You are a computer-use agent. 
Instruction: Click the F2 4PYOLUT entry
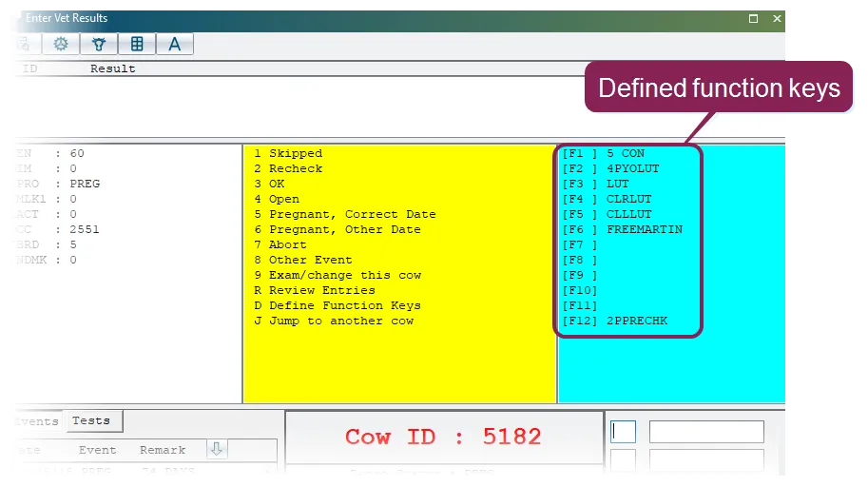(x=610, y=168)
